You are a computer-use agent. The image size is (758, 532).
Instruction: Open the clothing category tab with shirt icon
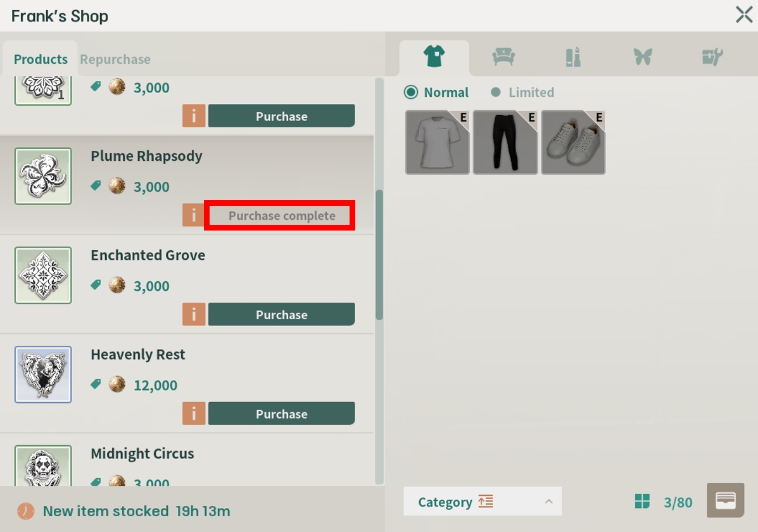434,58
